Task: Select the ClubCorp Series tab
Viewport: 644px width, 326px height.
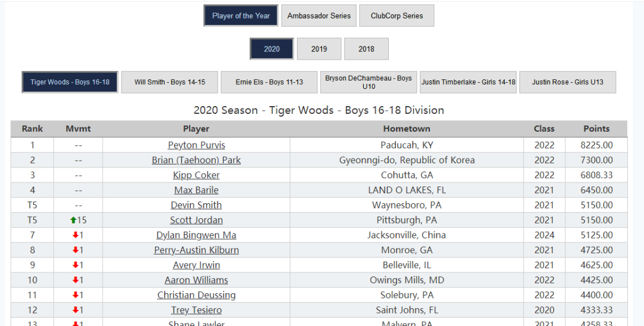Action: click(397, 16)
